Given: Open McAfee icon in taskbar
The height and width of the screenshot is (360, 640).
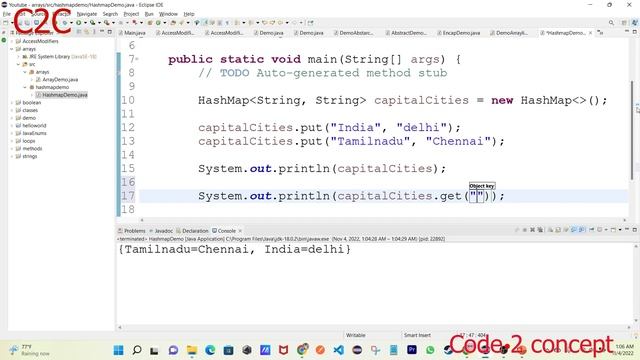Looking at the screenshot, I should coord(283,350).
